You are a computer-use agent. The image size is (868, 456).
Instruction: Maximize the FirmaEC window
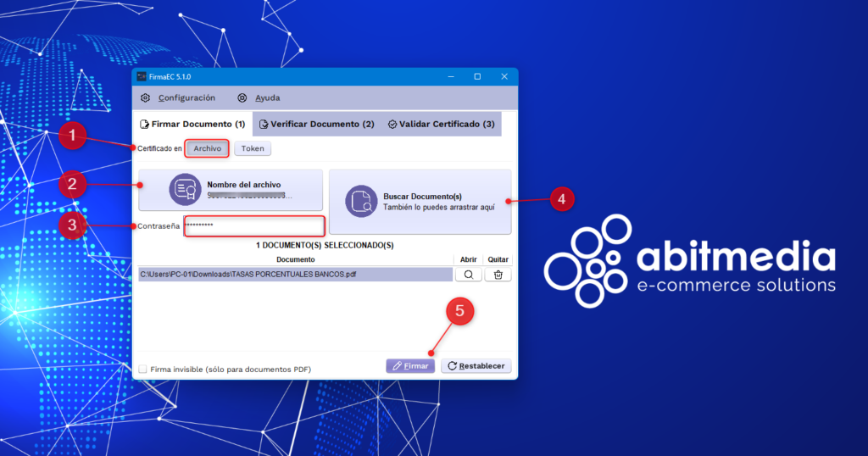[x=477, y=76]
